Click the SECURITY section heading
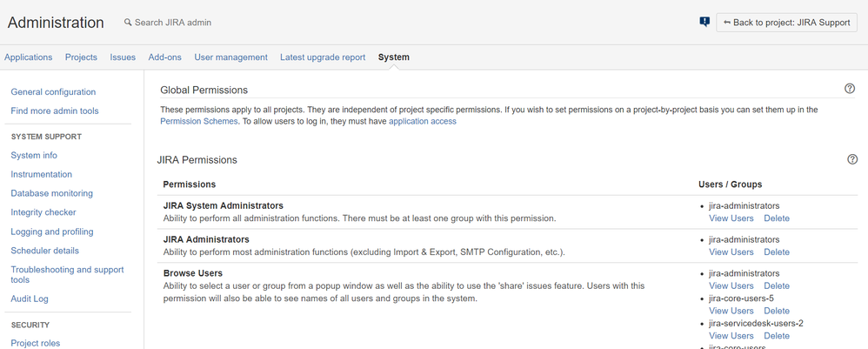868x349 pixels. click(30, 325)
